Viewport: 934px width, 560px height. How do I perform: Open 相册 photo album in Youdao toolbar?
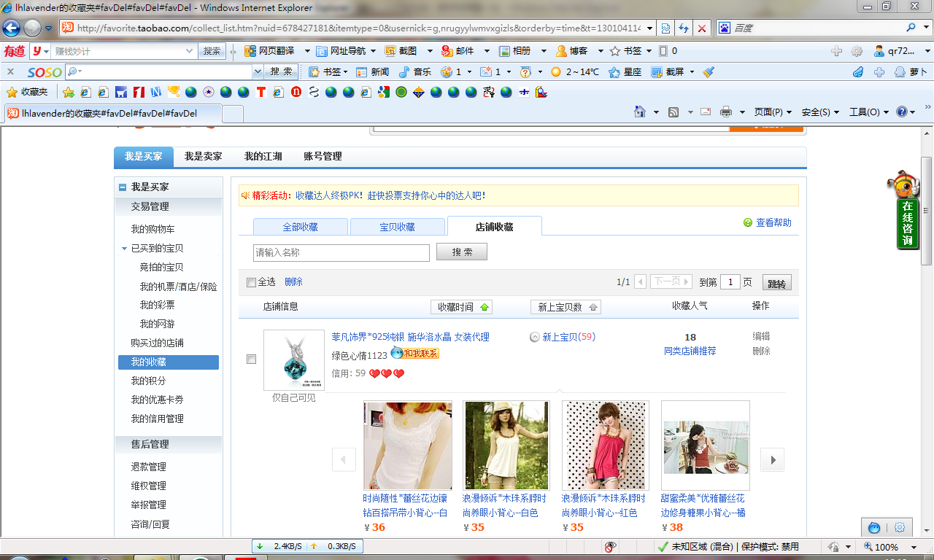(x=515, y=51)
